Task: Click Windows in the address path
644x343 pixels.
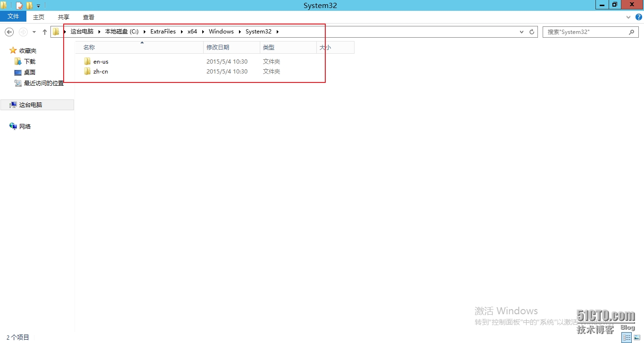Action: 221,32
